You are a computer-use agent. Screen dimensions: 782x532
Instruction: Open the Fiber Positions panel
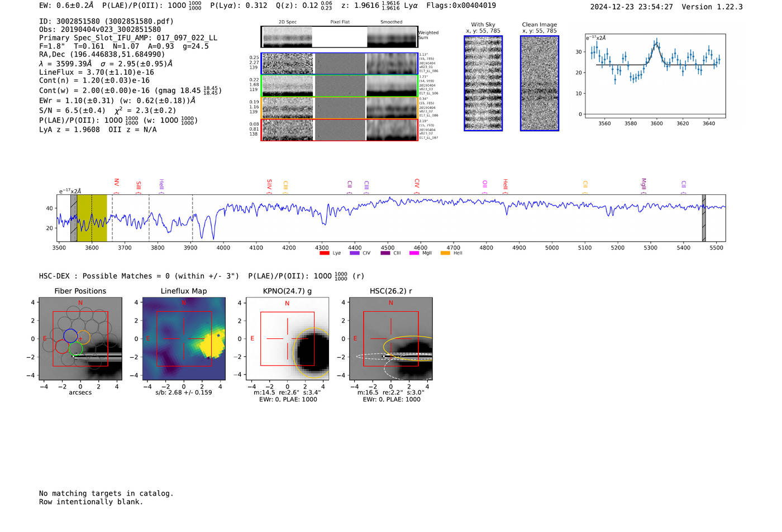pyautogui.click(x=80, y=339)
